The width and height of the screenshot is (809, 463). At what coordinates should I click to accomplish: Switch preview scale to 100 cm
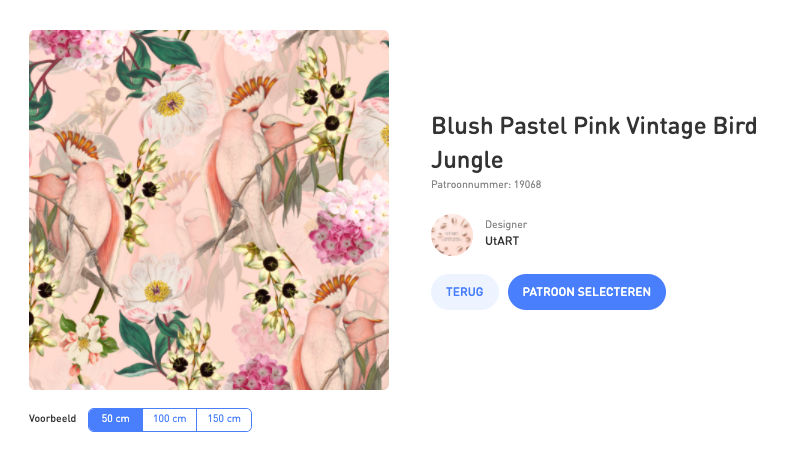169,419
